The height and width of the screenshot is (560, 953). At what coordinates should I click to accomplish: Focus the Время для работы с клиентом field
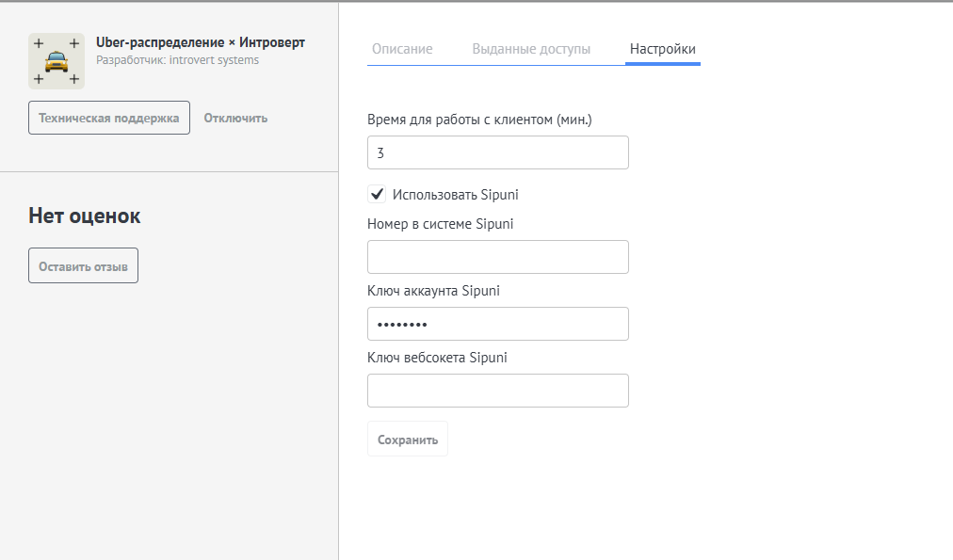tap(498, 152)
